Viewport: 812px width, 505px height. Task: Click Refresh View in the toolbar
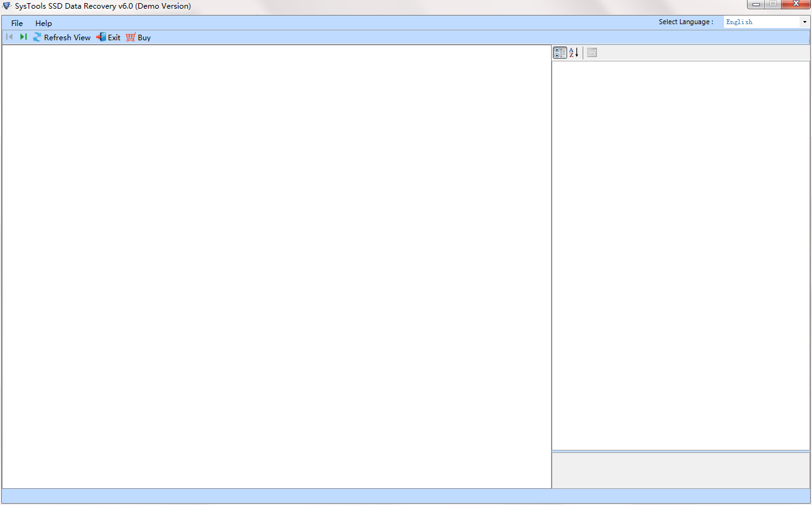[x=61, y=37]
